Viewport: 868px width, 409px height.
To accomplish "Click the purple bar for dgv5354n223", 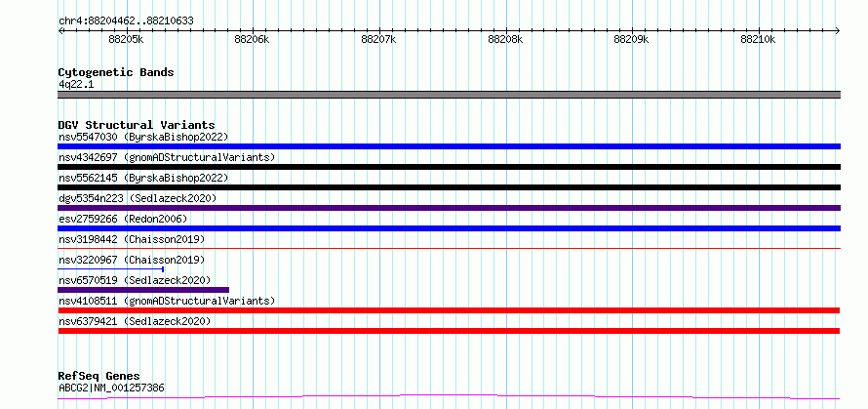I will coord(449,208).
